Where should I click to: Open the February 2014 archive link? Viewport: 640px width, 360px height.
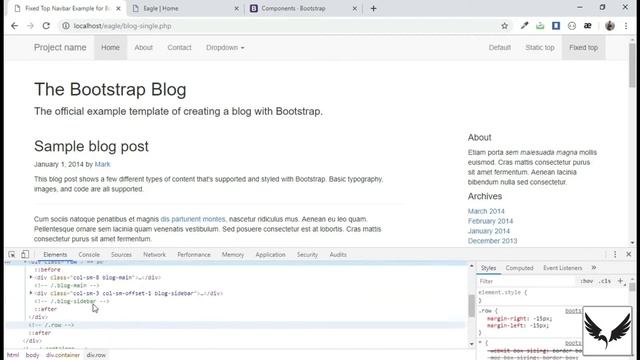pos(490,221)
